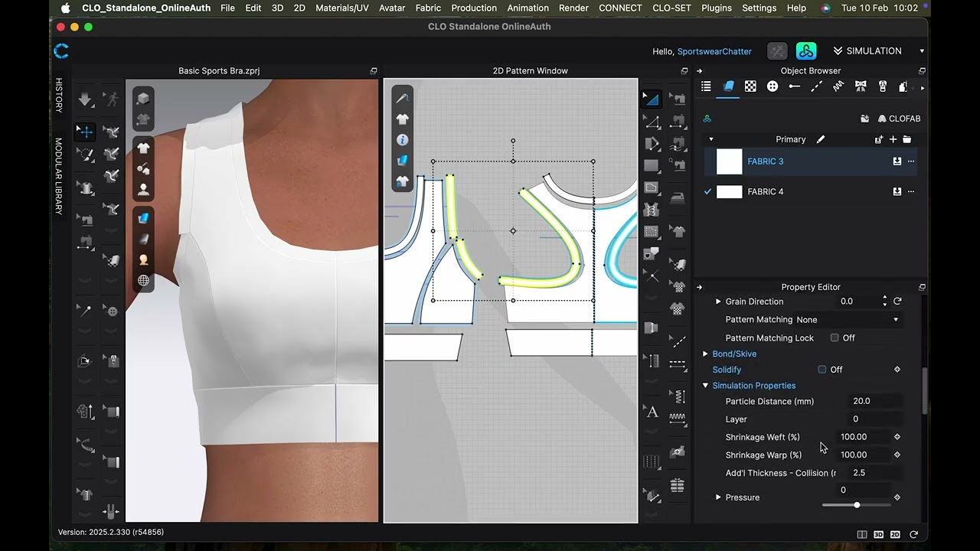Viewport: 980px width, 551px height.
Task: Toggle the Pattern Matching Lock checkbox
Action: point(835,337)
